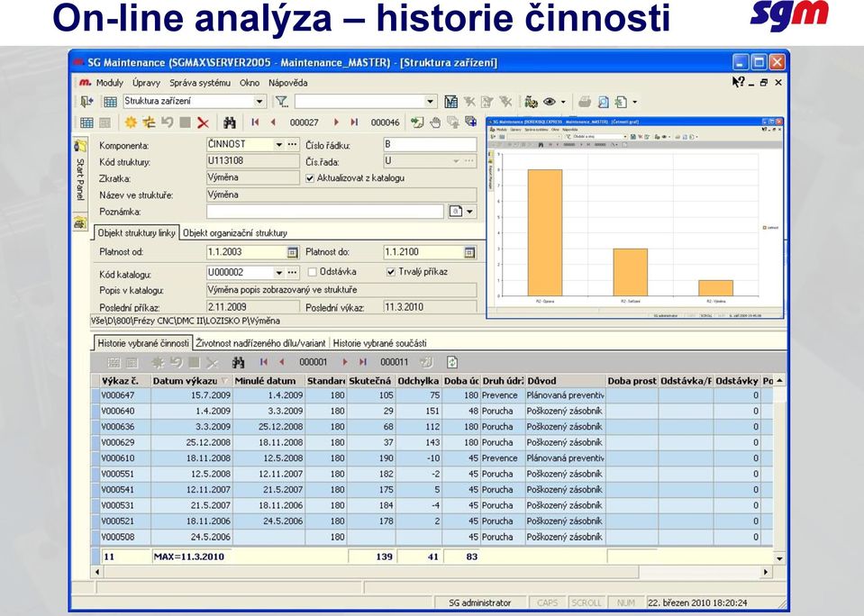
Task: Switch to Historie vybrané součásti tab
Action: click(379, 343)
